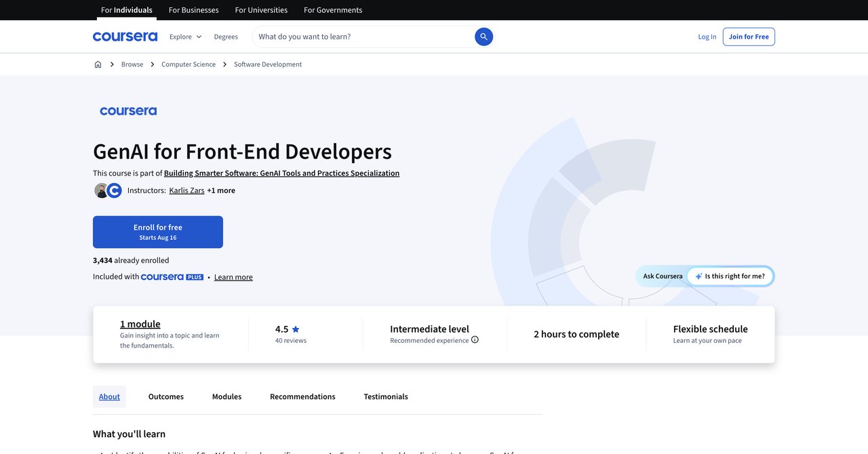
Task: Click the Enroll for free button
Action: [158, 232]
